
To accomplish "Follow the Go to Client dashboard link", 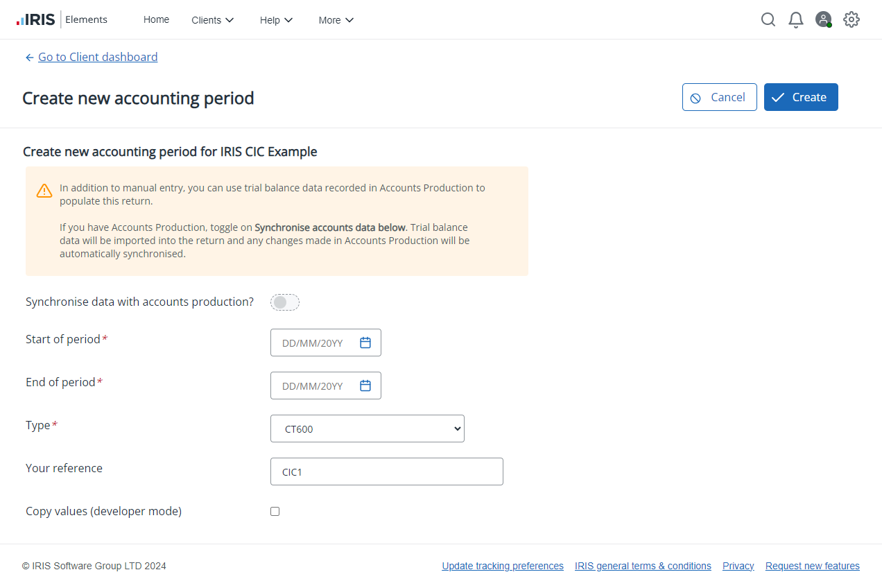I will pos(98,57).
